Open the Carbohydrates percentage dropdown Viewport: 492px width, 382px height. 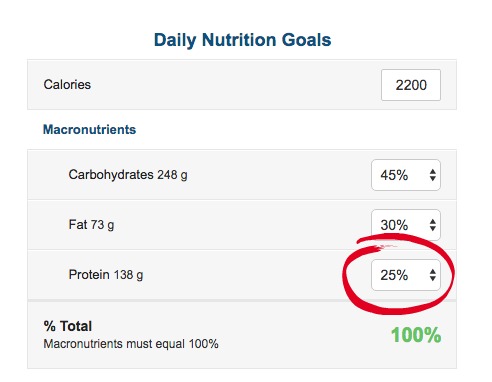pos(406,175)
